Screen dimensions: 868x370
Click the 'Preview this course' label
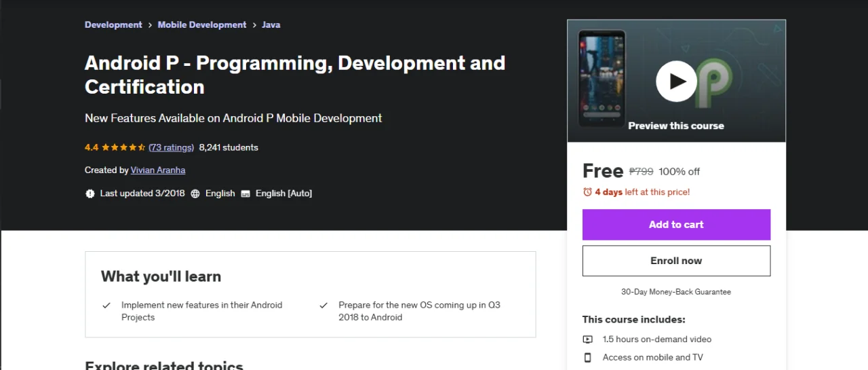[676, 126]
